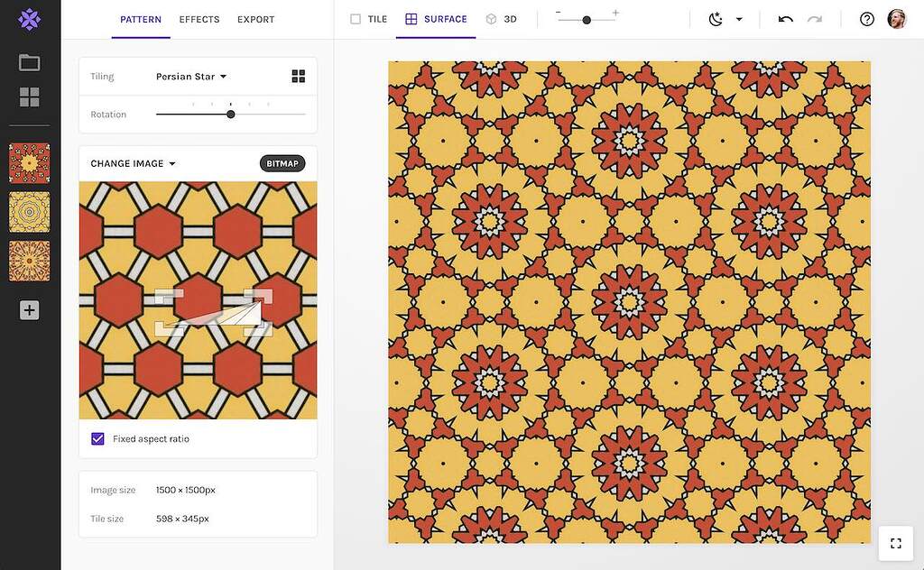
Task: Toggle dark mode with the moon icon
Action: coord(715,19)
